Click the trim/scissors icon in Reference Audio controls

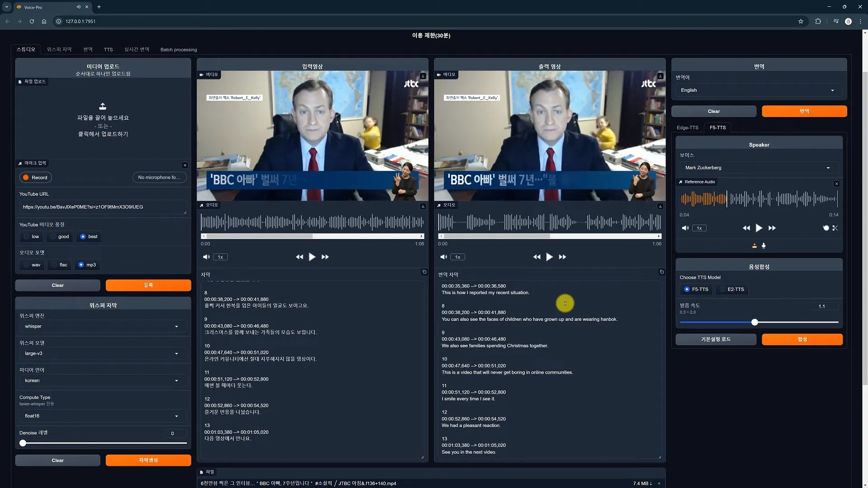pos(835,228)
